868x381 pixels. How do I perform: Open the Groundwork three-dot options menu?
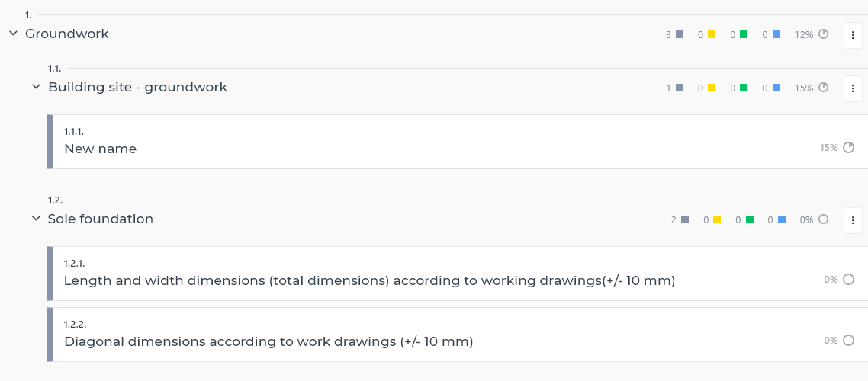tap(853, 35)
